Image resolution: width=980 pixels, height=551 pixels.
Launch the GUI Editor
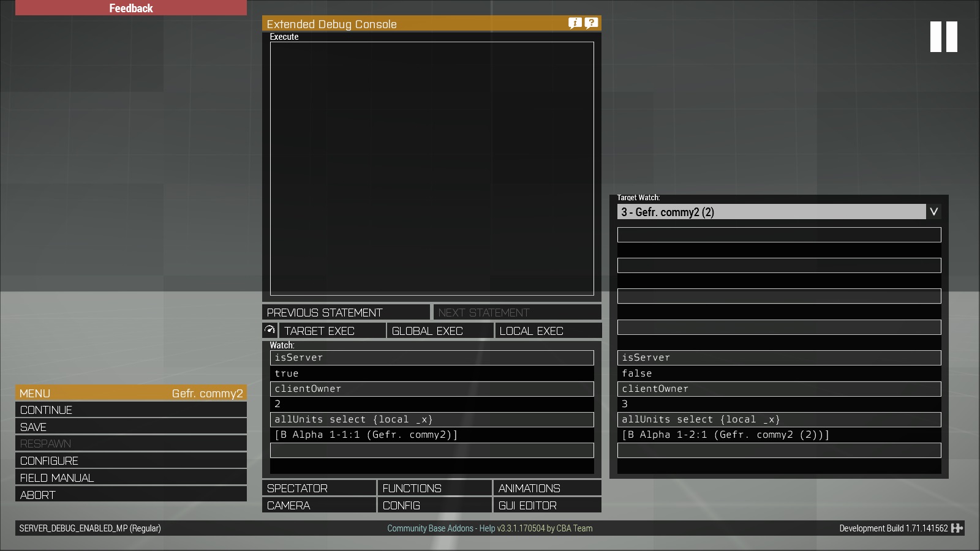tap(547, 505)
